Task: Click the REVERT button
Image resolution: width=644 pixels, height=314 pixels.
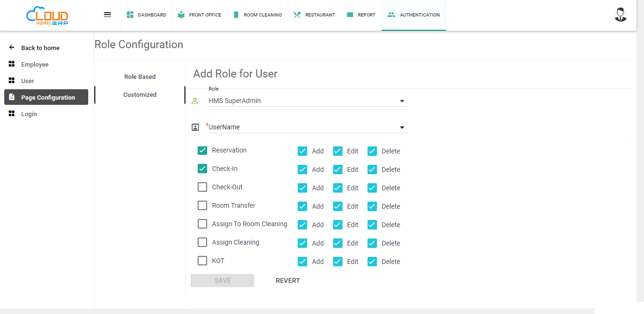Action: pos(288,280)
